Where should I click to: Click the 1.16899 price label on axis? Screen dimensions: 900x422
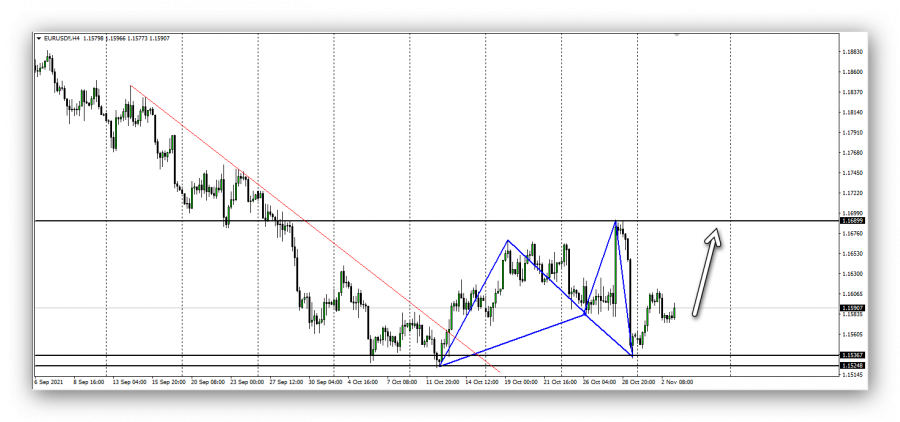point(853,219)
